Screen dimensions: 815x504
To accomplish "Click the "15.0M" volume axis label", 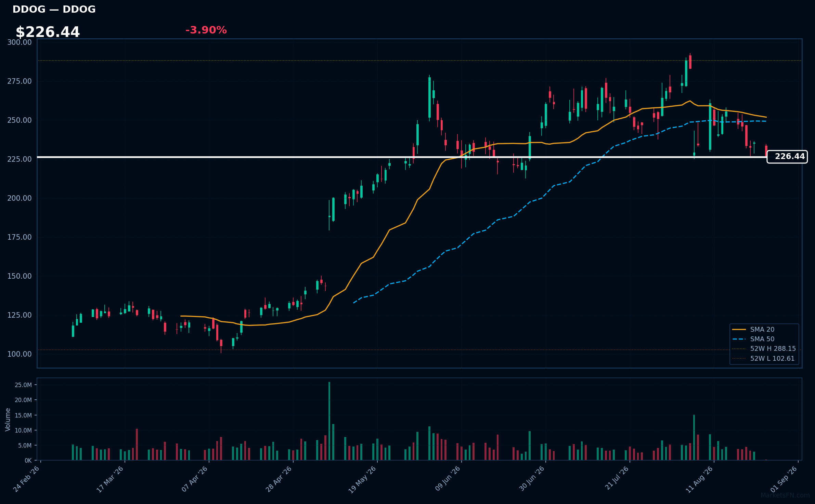I will coord(23,415).
